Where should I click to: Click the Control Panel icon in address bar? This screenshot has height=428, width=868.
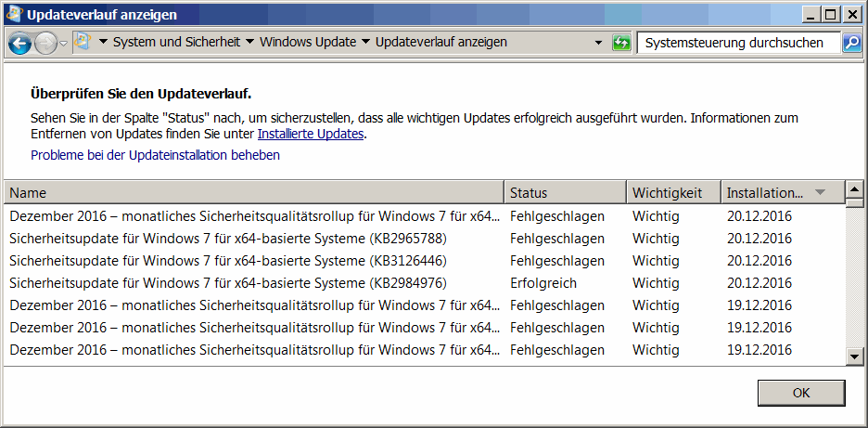point(83,42)
